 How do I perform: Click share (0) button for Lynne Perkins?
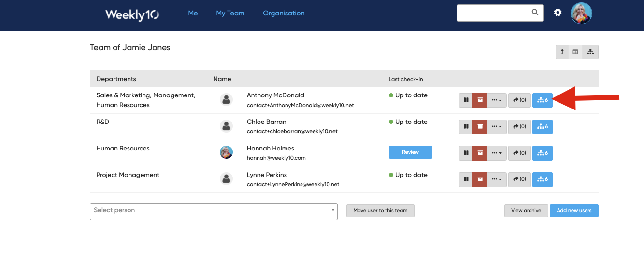click(x=519, y=179)
